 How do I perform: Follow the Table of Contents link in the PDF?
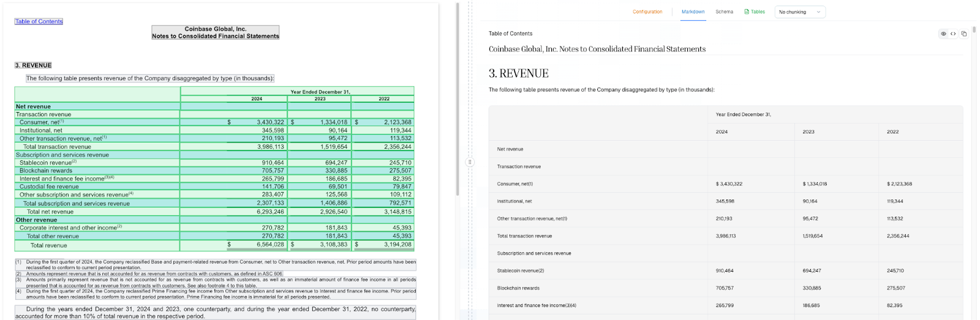(x=39, y=21)
